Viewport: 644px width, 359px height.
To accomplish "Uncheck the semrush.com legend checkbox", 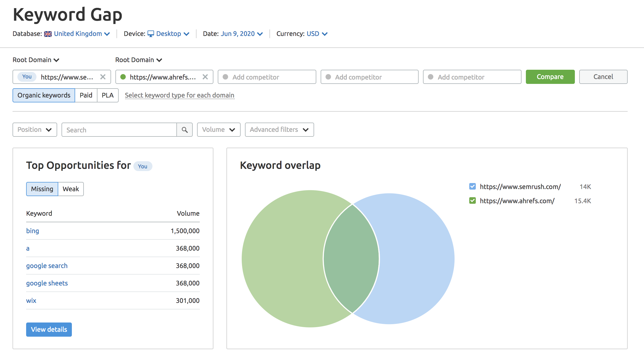I will coord(473,186).
